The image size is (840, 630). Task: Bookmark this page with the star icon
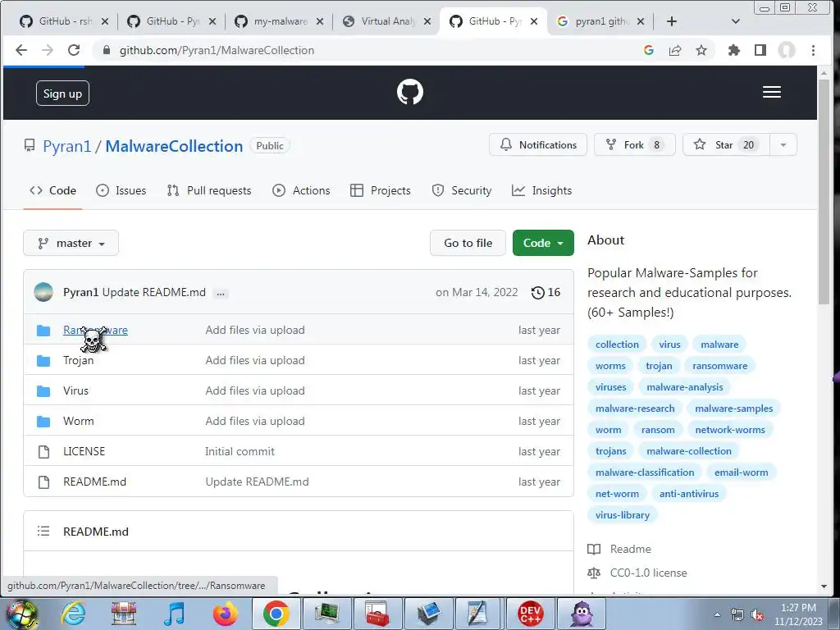(701, 50)
